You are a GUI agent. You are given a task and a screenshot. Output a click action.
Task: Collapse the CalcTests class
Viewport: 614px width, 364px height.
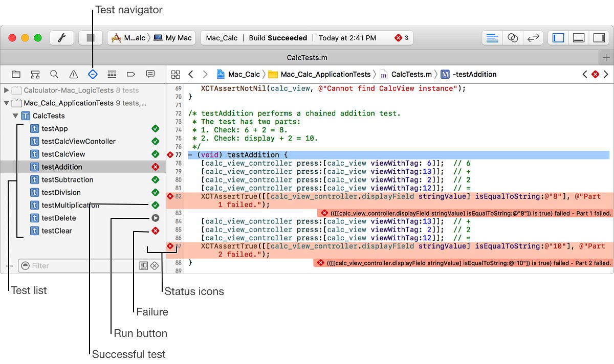point(15,116)
